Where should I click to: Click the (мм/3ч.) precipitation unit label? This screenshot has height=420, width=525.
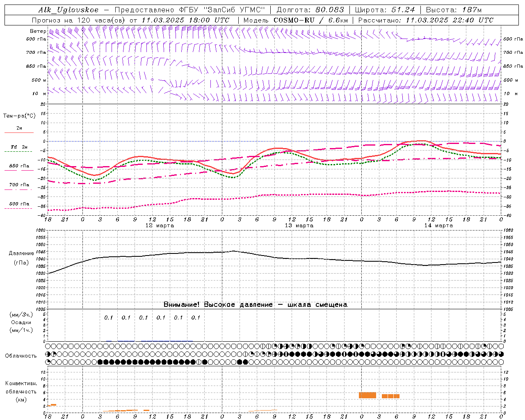click(x=21, y=315)
